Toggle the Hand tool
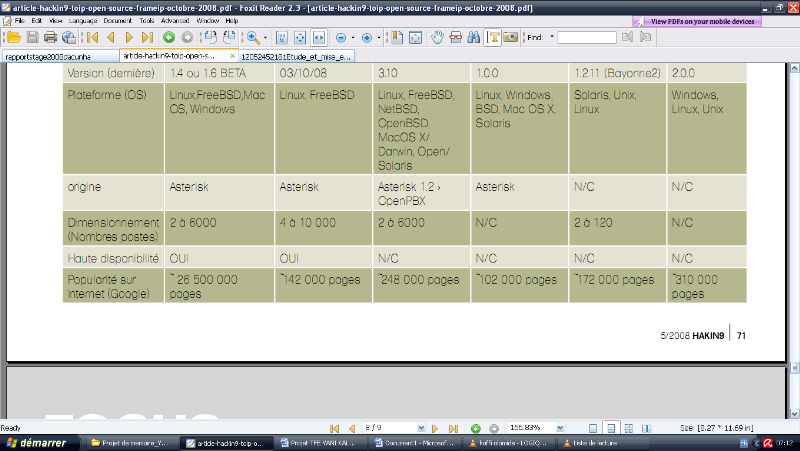 437,37
